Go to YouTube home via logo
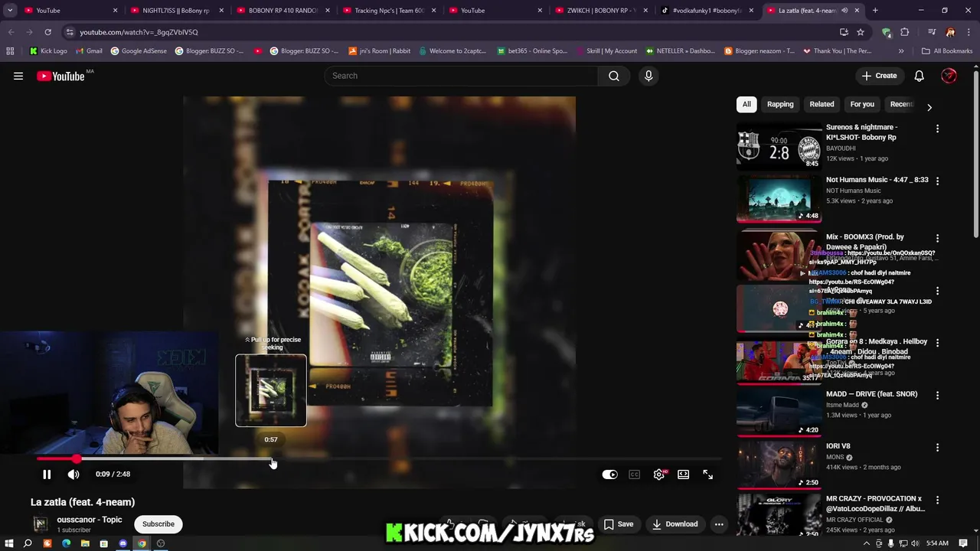980x551 pixels. coord(60,76)
